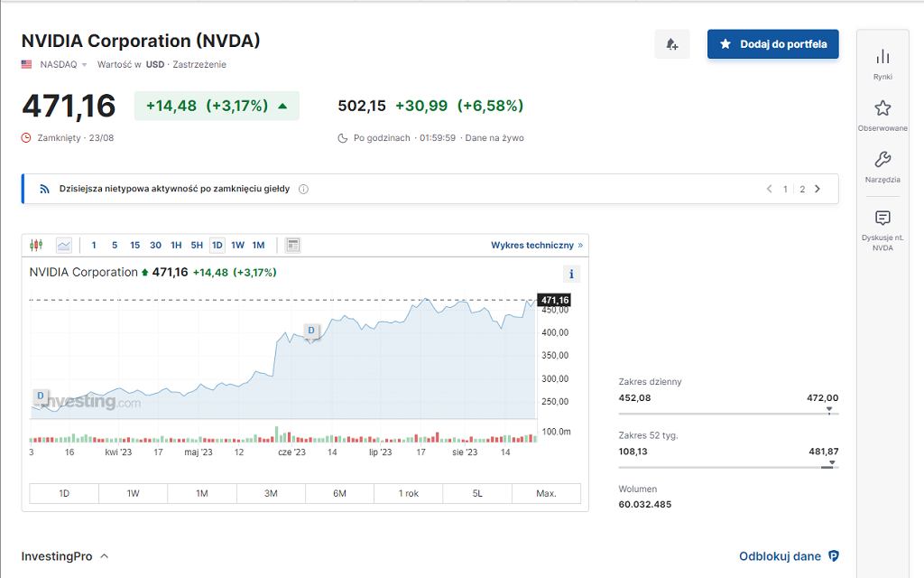Open the NASDAQ exchange dropdown
Screen dimensions: 924x578
(x=63, y=64)
